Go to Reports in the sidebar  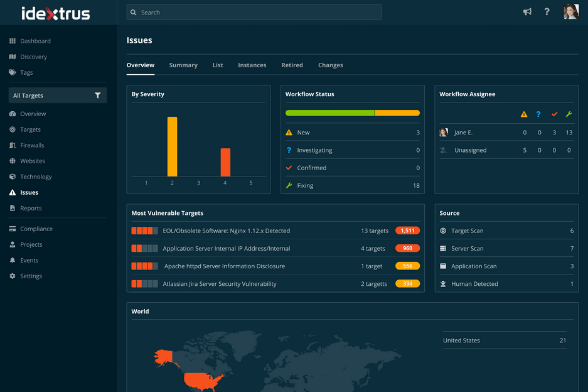point(31,208)
